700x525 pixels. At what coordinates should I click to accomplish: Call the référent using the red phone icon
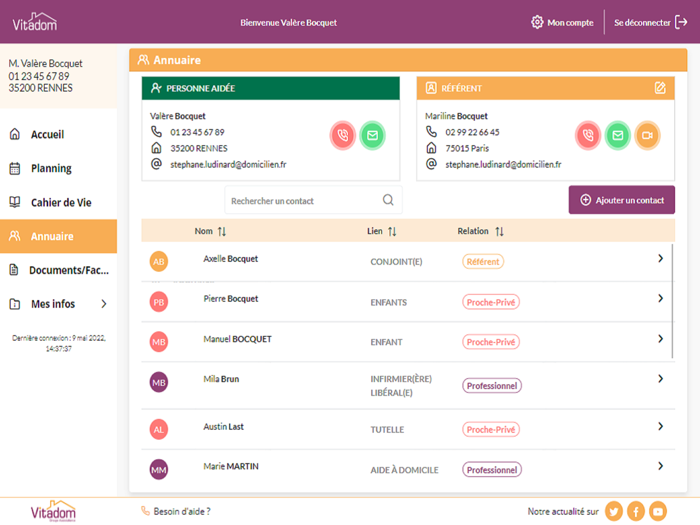[588, 135]
